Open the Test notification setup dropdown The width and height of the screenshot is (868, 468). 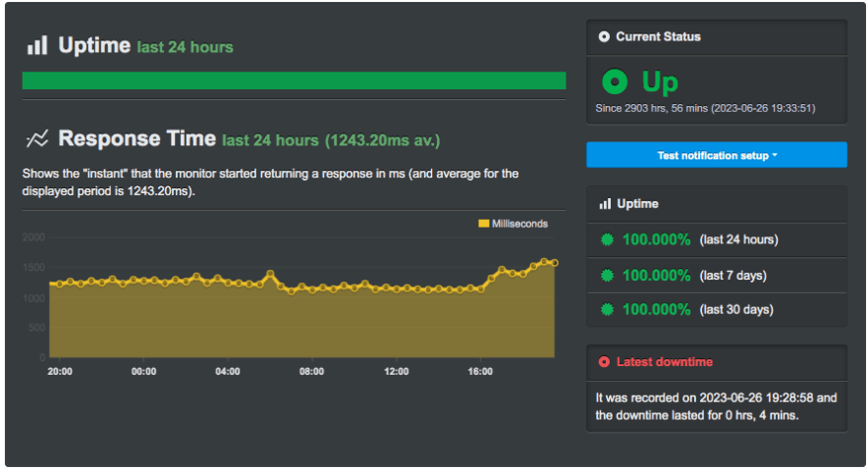point(717,155)
